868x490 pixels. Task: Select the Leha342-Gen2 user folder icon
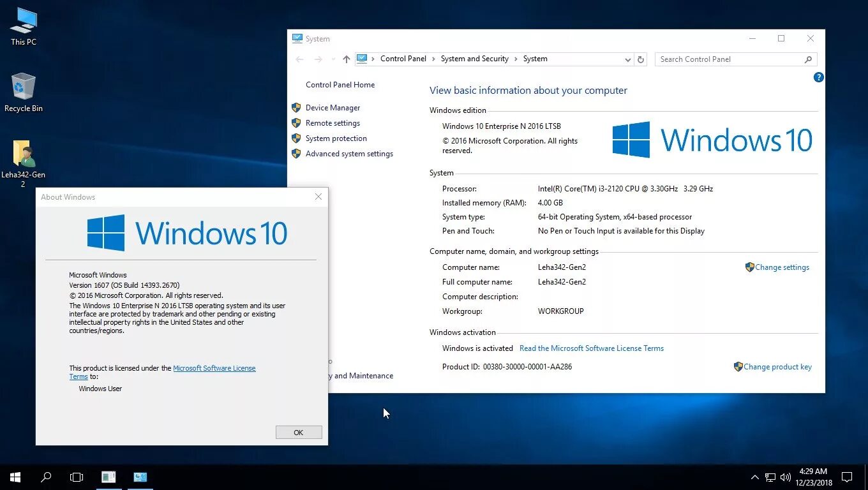24,163
